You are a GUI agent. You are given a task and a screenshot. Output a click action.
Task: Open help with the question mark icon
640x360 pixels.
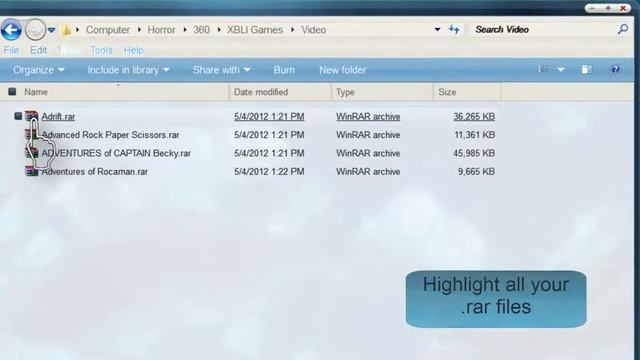(615, 69)
